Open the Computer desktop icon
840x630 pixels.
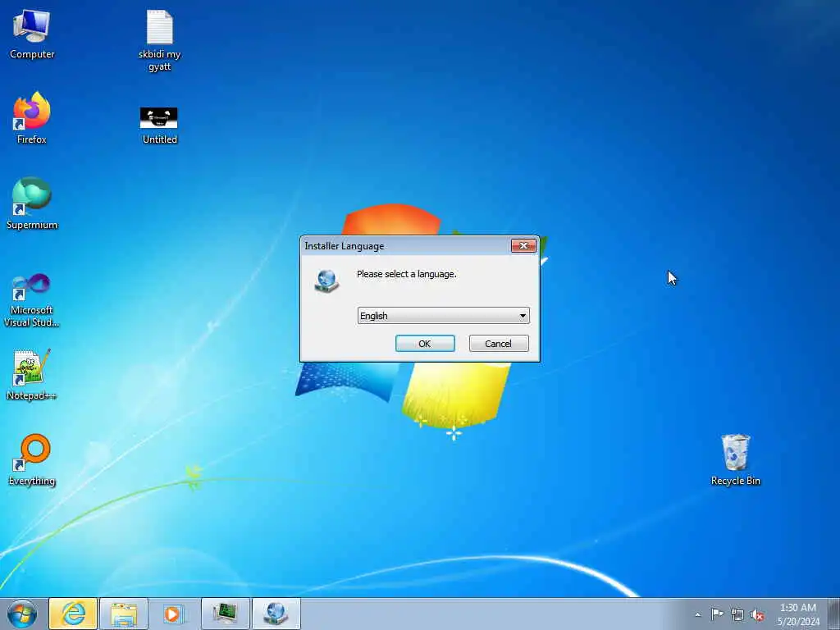coord(32,34)
